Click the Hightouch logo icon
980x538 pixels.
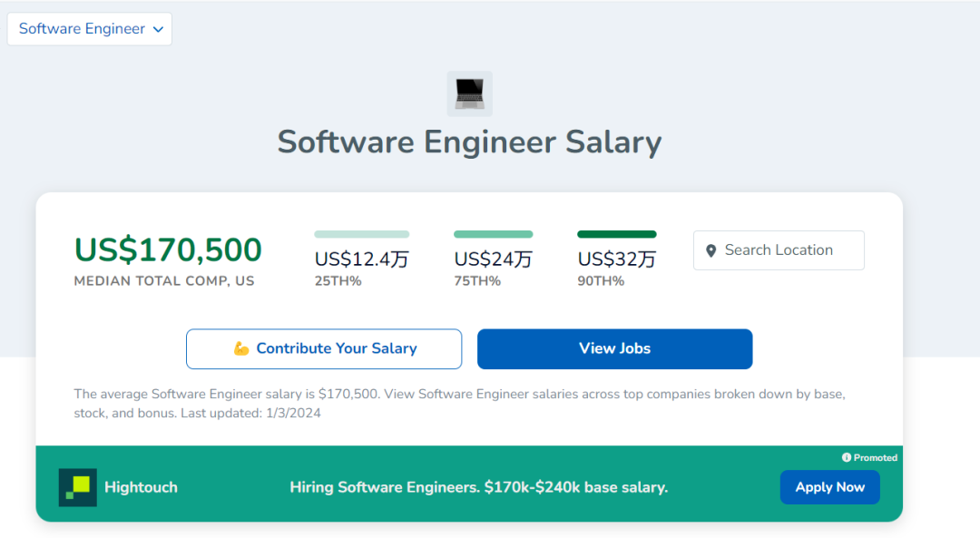pos(78,487)
